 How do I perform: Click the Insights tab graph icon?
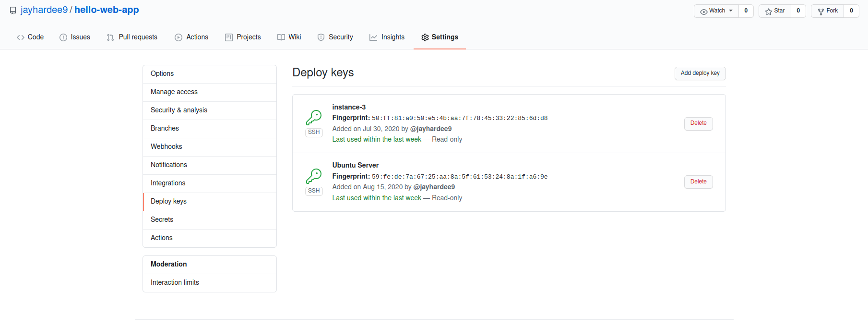point(373,37)
